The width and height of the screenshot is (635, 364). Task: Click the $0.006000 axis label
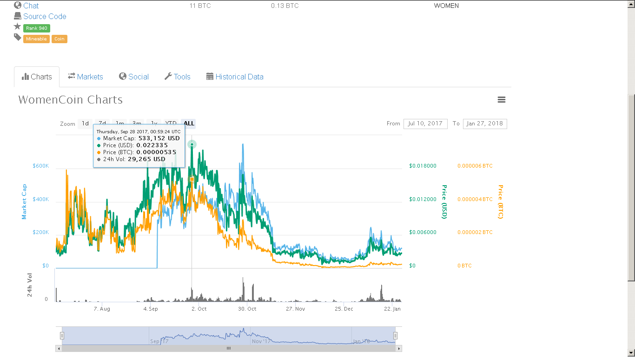423,232
